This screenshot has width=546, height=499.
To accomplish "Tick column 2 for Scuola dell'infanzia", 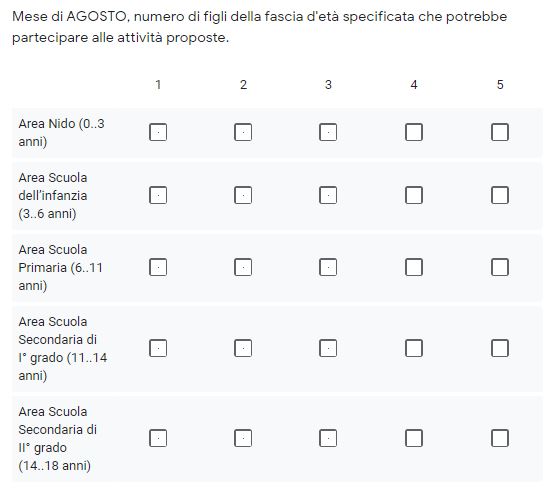I will 243,195.
